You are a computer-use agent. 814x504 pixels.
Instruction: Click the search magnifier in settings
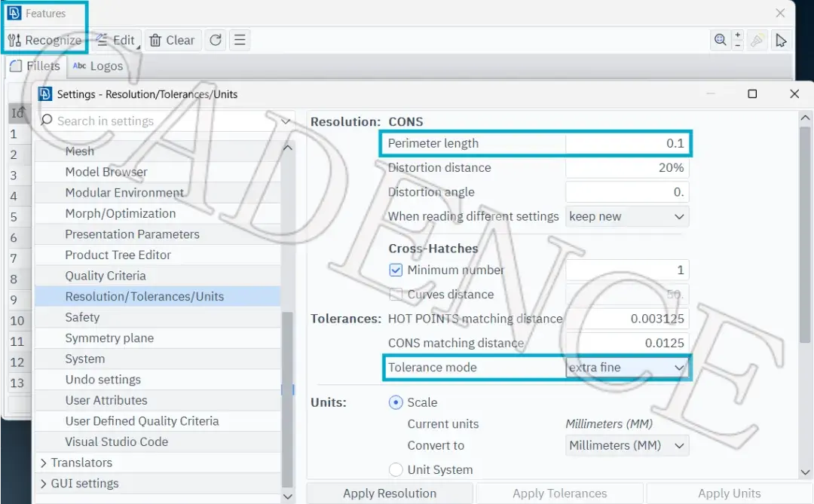pyautogui.click(x=46, y=121)
